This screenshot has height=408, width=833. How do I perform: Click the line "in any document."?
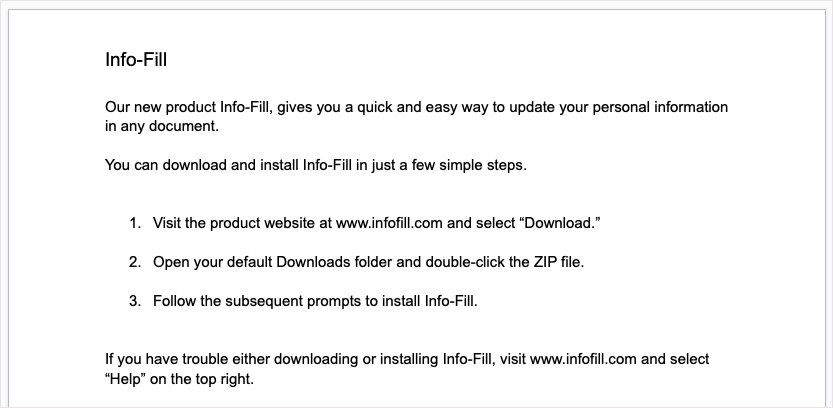(x=161, y=127)
